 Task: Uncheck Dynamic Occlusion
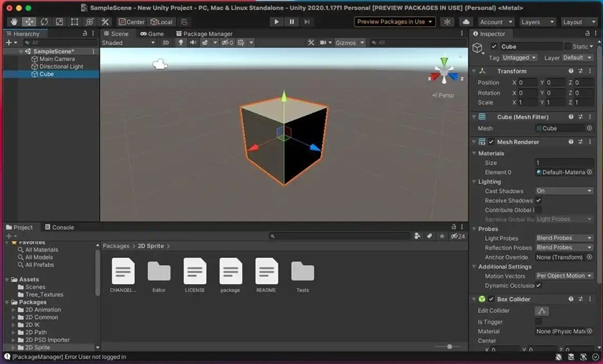coord(538,285)
